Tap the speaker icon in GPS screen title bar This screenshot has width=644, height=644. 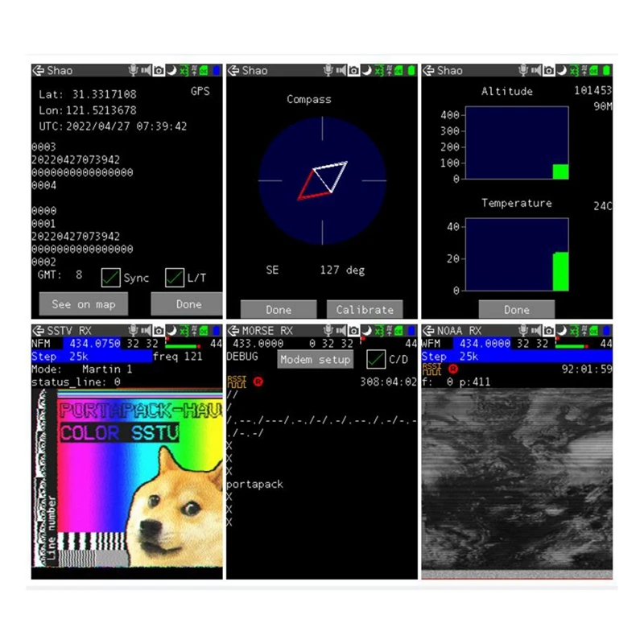click(x=146, y=71)
